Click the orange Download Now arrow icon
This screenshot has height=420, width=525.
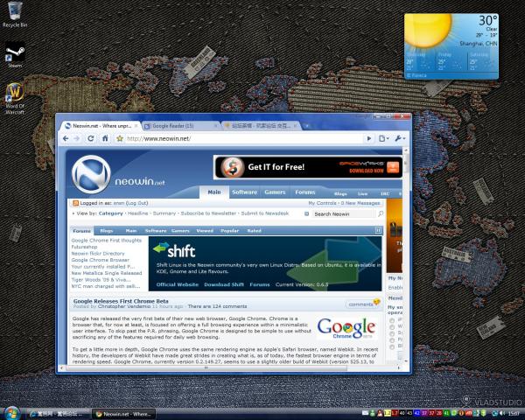point(393,167)
